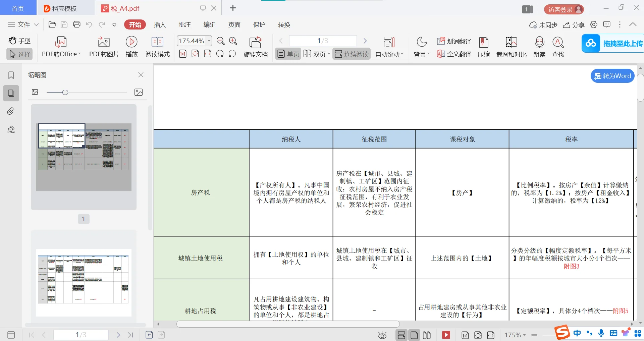Open the 文件 menu dropdown
644x341 pixels.
coord(23,24)
